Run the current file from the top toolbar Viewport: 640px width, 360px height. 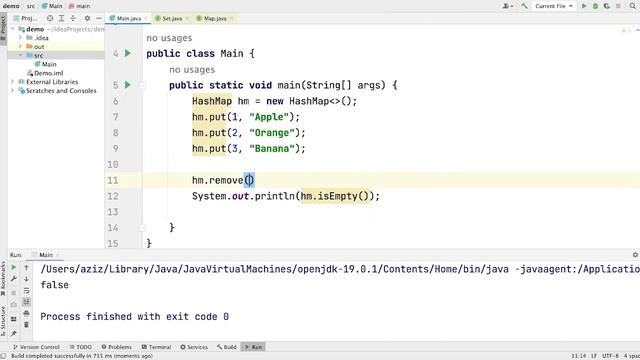pyautogui.click(x=584, y=6)
